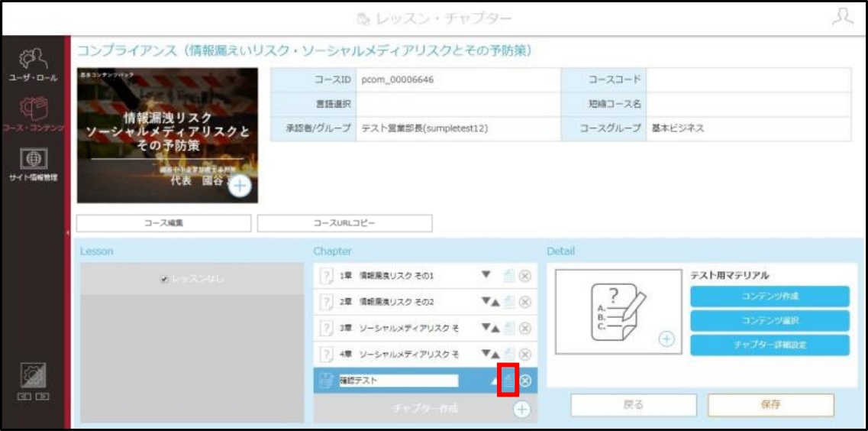Click the question-page icon of chapter 2章

click(327, 302)
